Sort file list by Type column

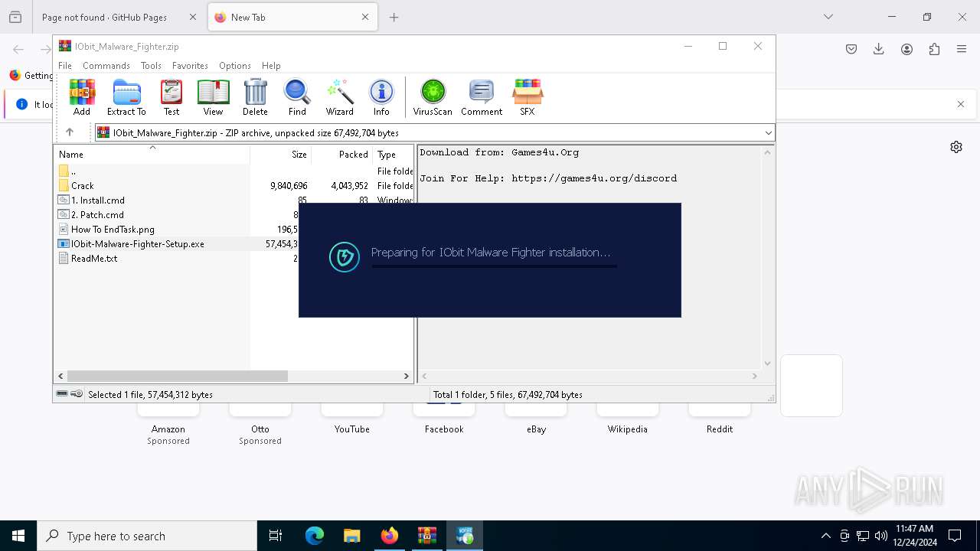(393, 155)
